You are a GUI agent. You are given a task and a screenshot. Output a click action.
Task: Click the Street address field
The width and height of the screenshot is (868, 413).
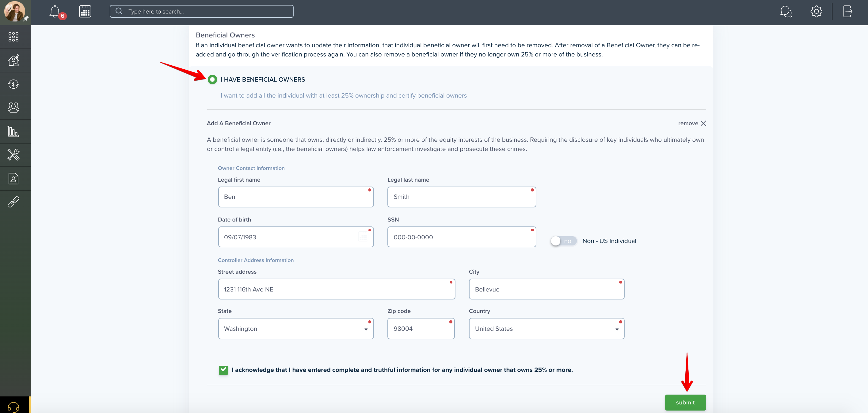coord(336,289)
